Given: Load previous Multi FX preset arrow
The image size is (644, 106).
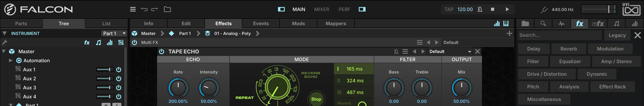Looking at the screenshot, I should coord(428,42).
